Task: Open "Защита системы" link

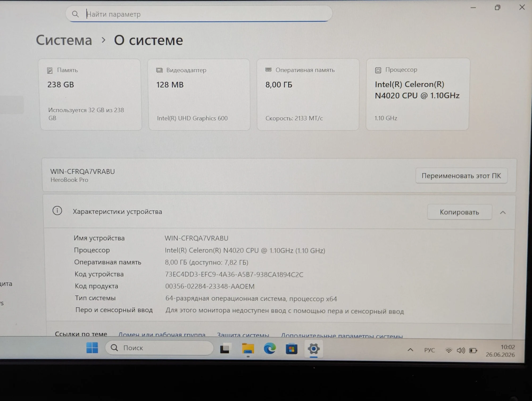Action: (243, 335)
